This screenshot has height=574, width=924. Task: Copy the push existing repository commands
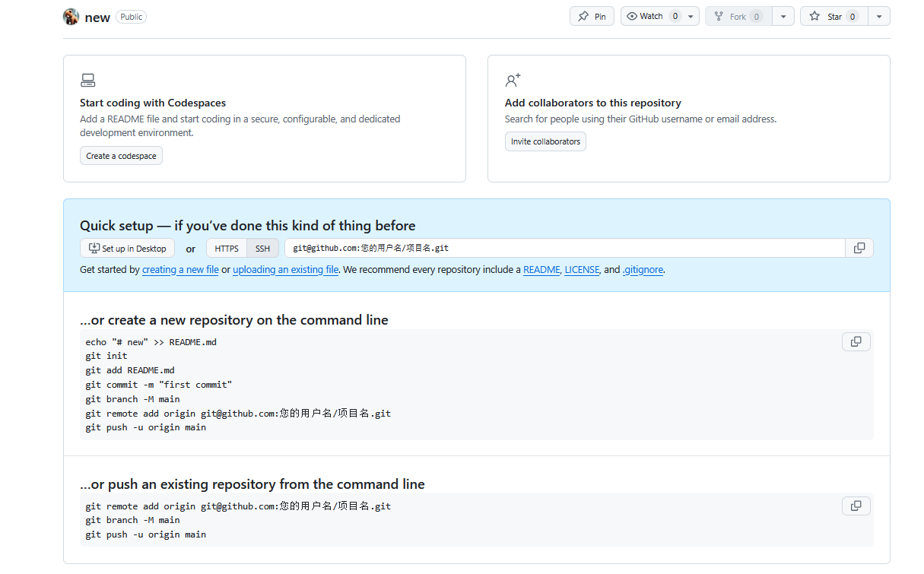(856, 506)
